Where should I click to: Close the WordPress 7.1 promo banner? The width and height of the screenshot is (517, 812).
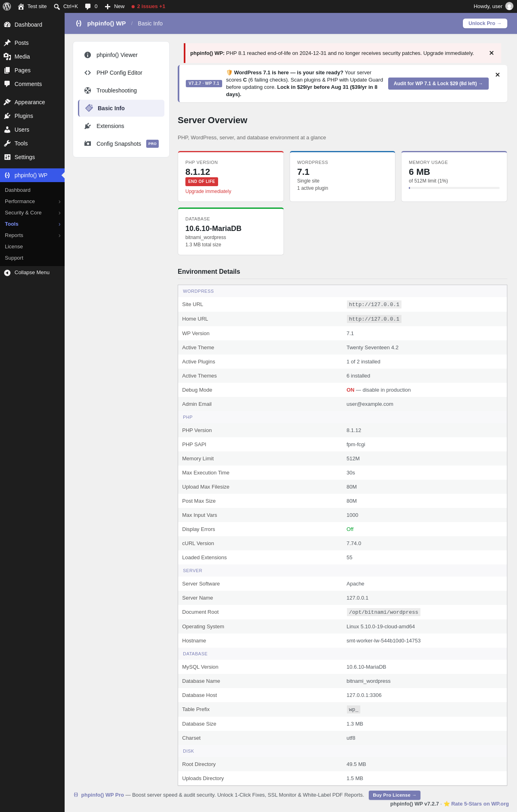pos(498,75)
